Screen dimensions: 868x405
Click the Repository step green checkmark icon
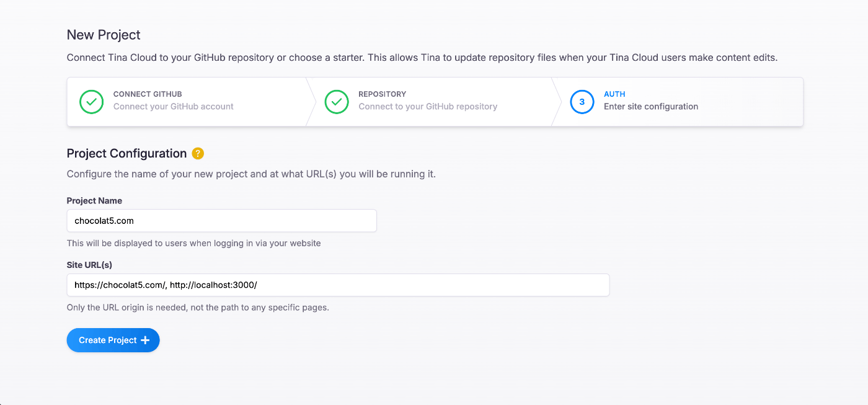point(337,102)
